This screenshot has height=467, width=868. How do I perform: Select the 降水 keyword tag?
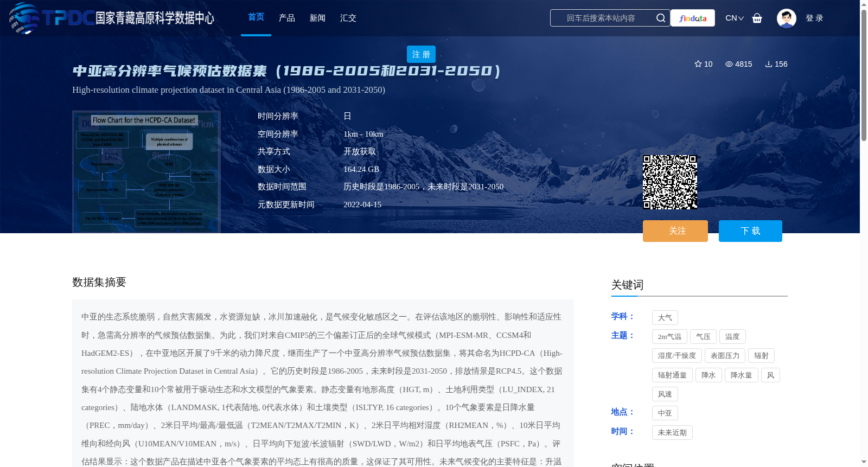pyautogui.click(x=709, y=375)
